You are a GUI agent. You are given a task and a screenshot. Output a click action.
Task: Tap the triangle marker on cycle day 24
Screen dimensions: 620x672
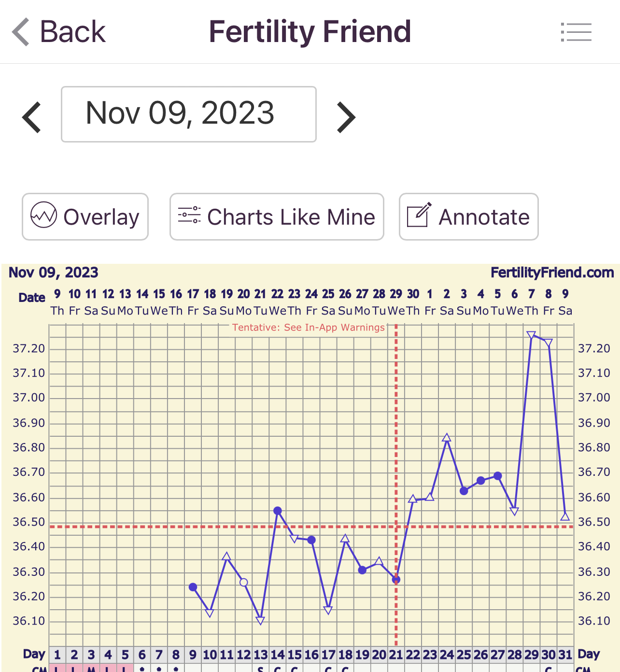tap(447, 438)
